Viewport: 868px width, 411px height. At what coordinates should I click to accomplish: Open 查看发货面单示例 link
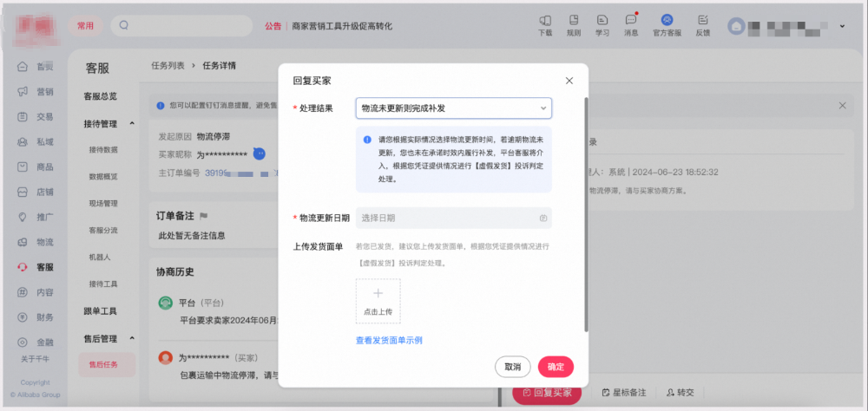pyautogui.click(x=389, y=340)
